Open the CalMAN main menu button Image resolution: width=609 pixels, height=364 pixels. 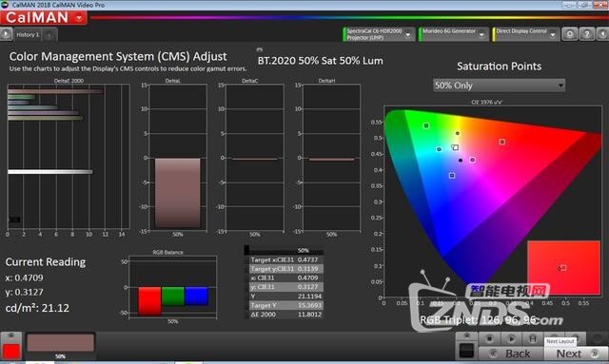coord(44,17)
